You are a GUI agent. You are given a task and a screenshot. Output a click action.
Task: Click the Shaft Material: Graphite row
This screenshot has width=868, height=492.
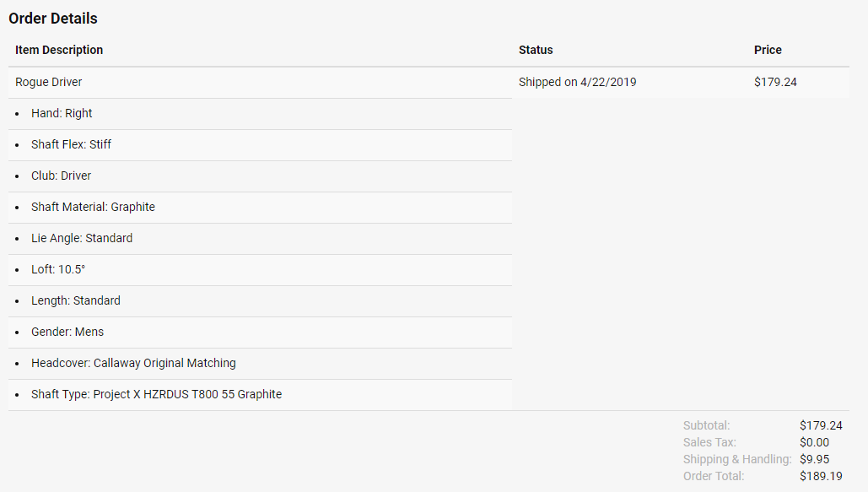[93, 207]
